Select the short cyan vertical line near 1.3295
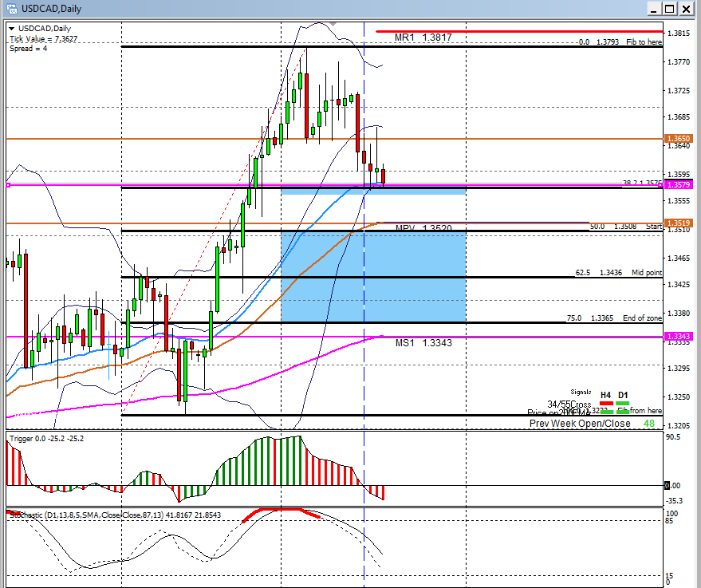 click(109, 355)
